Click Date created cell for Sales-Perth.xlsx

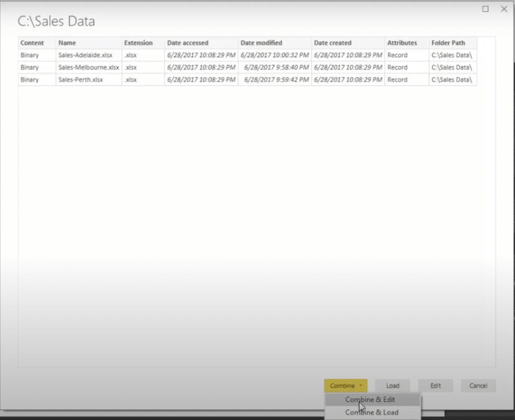(x=348, y=80)
